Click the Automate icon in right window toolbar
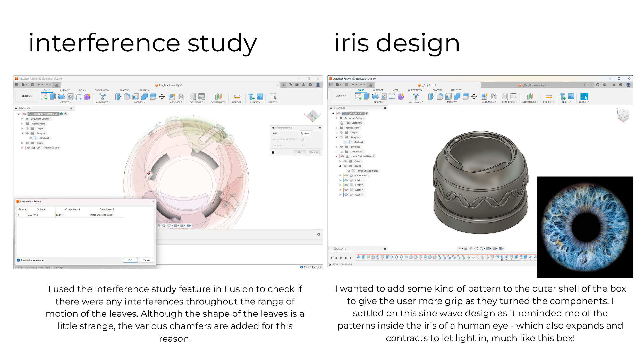This screenshot has height=362, width=644. click(416, 96)
